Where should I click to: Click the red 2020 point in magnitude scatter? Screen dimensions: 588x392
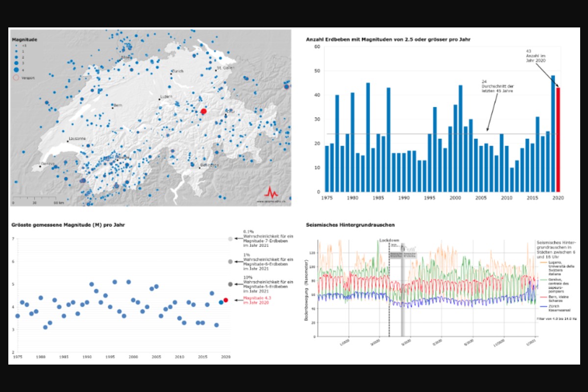pos(226,300)
